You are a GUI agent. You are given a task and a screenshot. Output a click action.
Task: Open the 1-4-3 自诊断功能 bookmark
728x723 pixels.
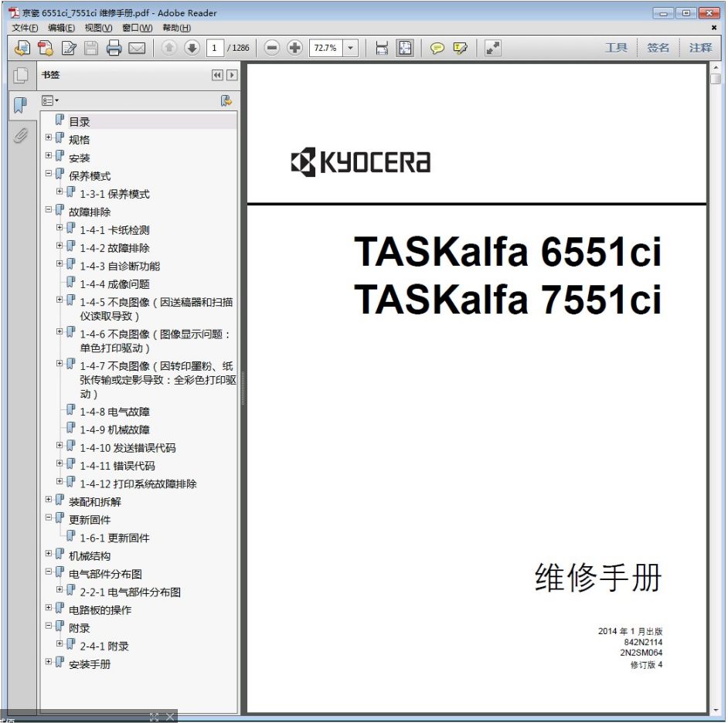coord(120,266)
